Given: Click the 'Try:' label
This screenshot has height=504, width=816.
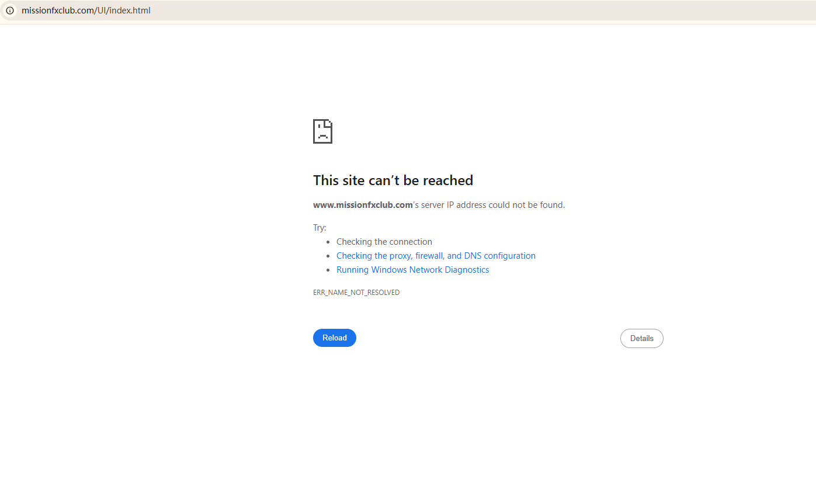Looking at the screenshot, I should coord(320,228).
